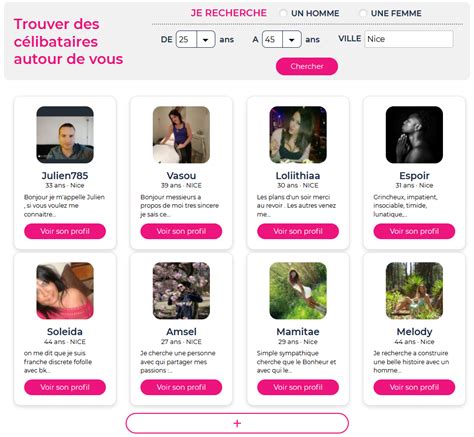Open the minimum age dropdown showing 25
The height and width of the screenshot is (437, 474).
coord(195,39)
